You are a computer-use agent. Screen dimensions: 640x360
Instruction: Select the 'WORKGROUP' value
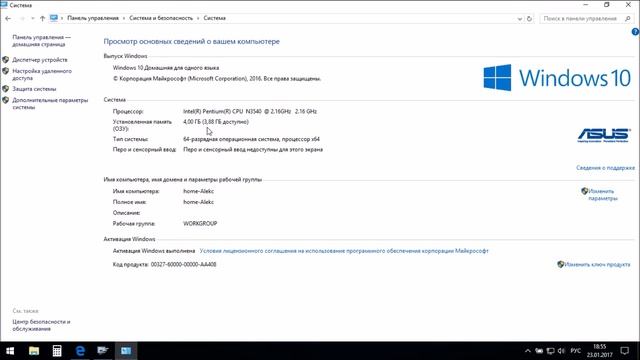click(x=200, y=224)
